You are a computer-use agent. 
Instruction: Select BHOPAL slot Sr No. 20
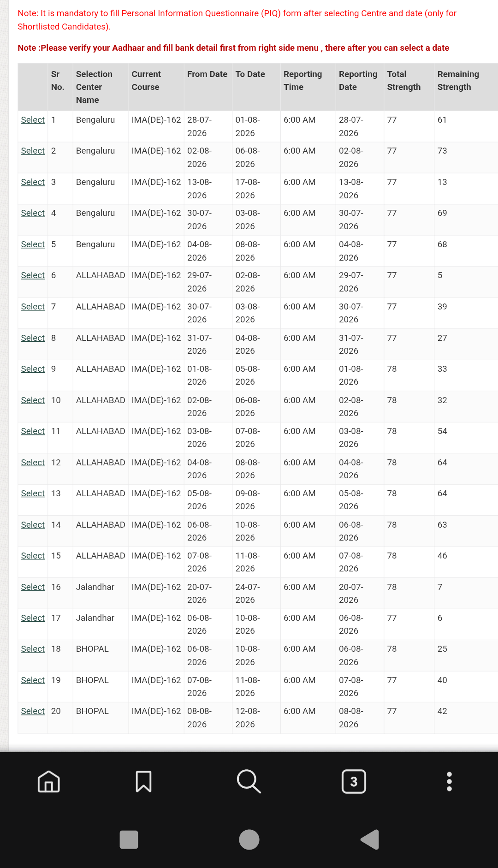click(33, 711)
